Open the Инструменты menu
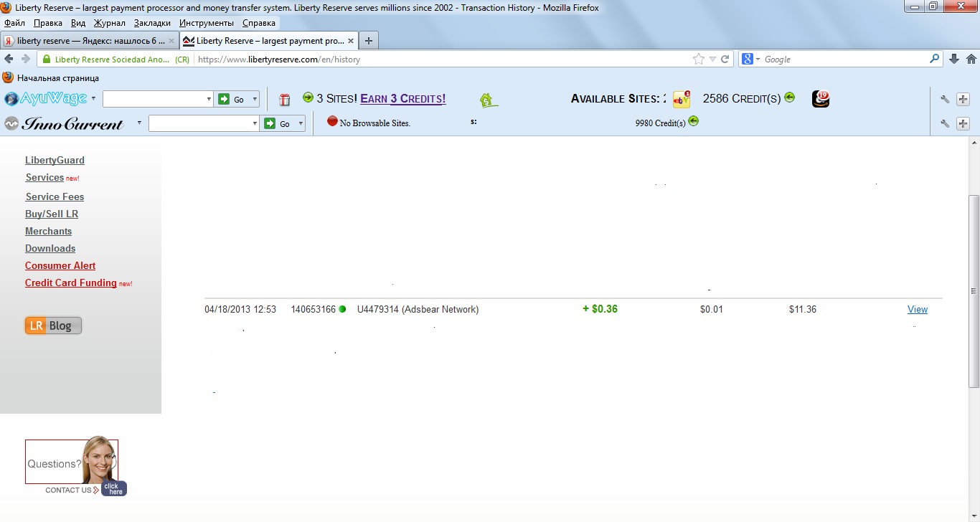This screenshot has height=522, width=980. click(207, 23)
